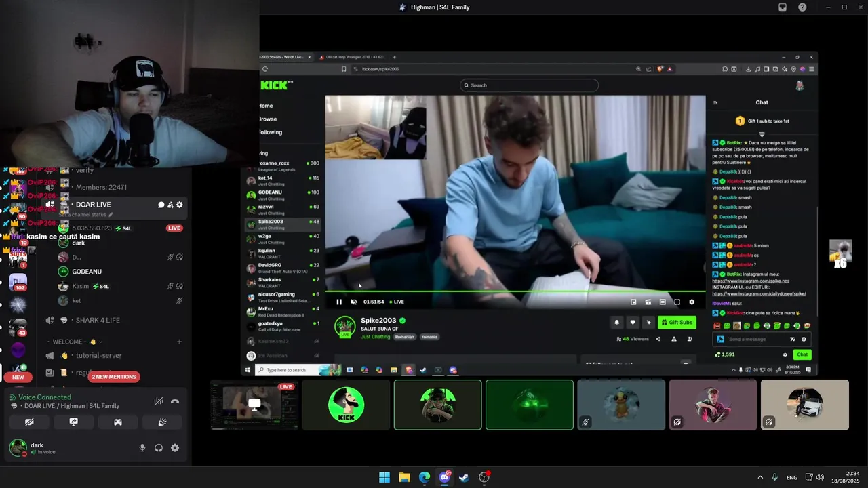The width and height of the screenshot is (868, 488).
Task: Select GODEANU in voice channel list
Action: pos(87,272)
